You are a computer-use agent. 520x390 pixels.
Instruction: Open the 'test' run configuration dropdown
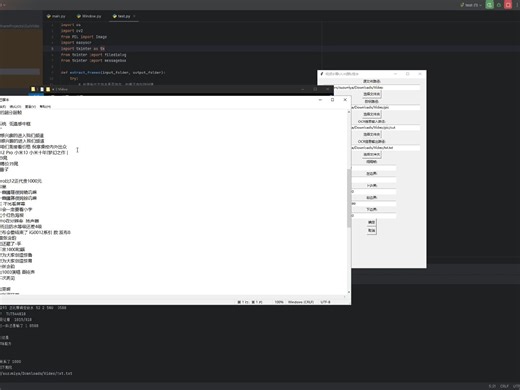pyautogui.click(x=471, y=5)
